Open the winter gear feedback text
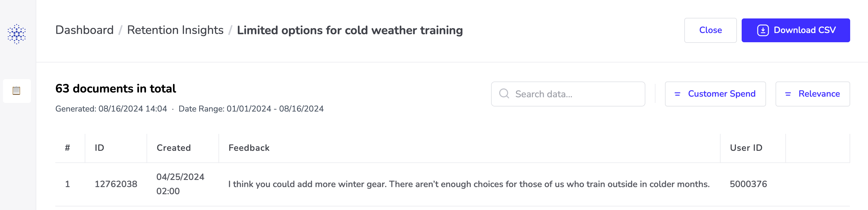Image resolution: width=868 pixels, height=210 pixels. click(x=469, y=184)
